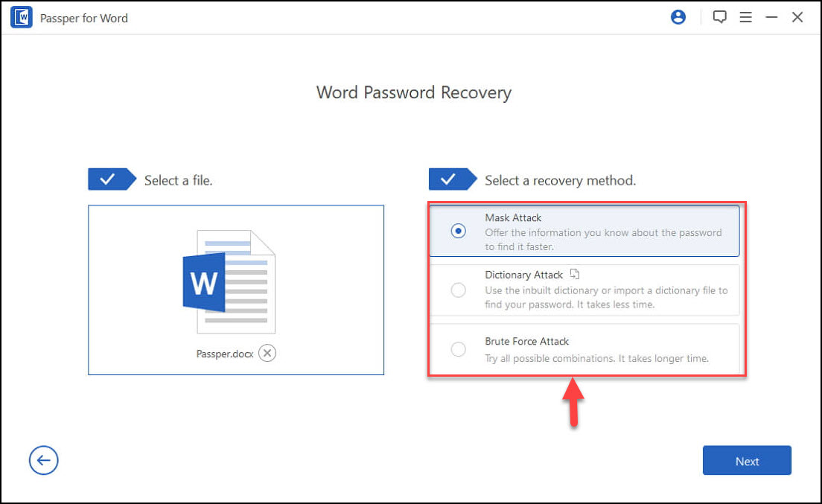Click the Passper app logo
This screenshot has height=504, width=822.
pos(22,17)
